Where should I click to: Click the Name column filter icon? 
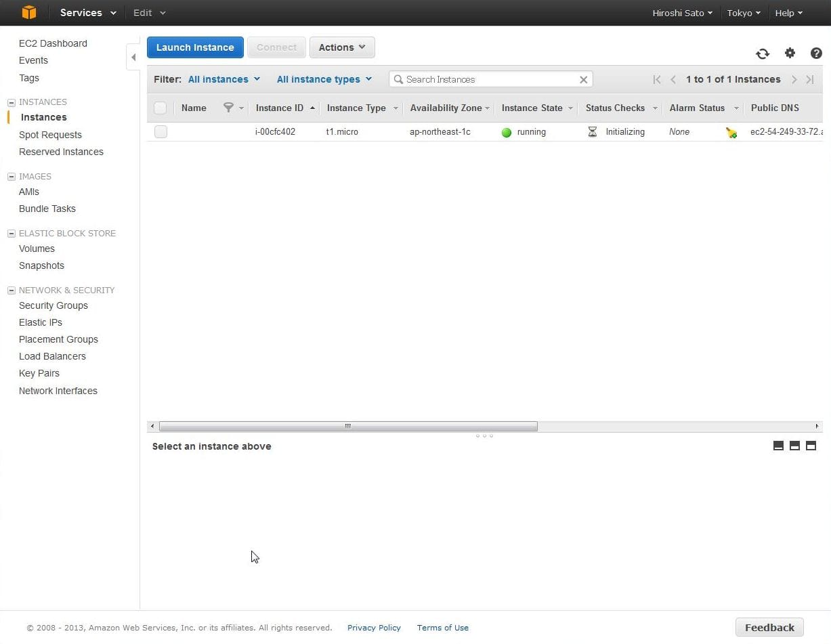(x=229, y=108)
